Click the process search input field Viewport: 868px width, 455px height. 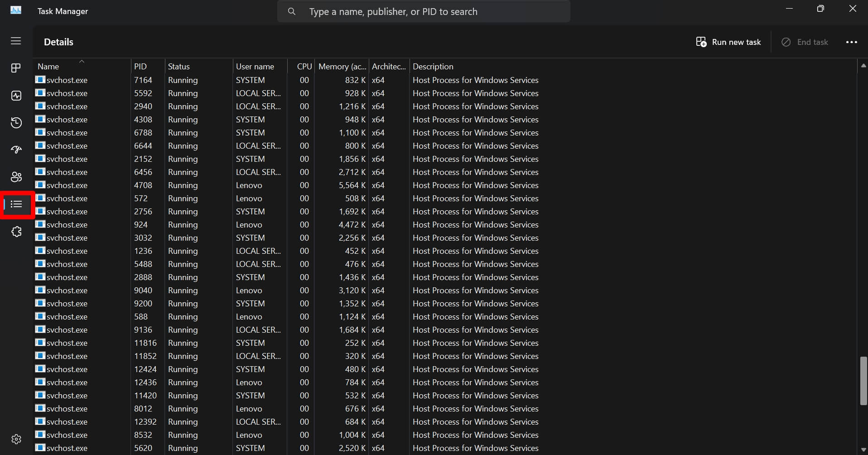point(424,11)
